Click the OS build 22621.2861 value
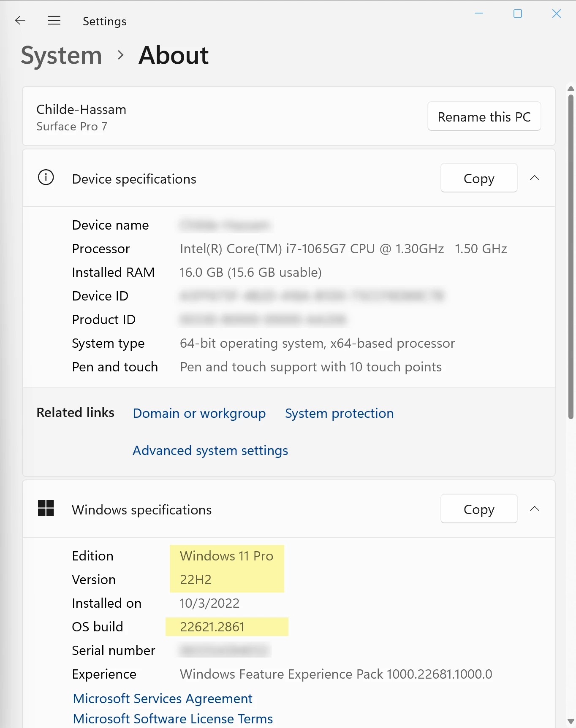Viewport: 576px width, 728px height. point(212,627)
